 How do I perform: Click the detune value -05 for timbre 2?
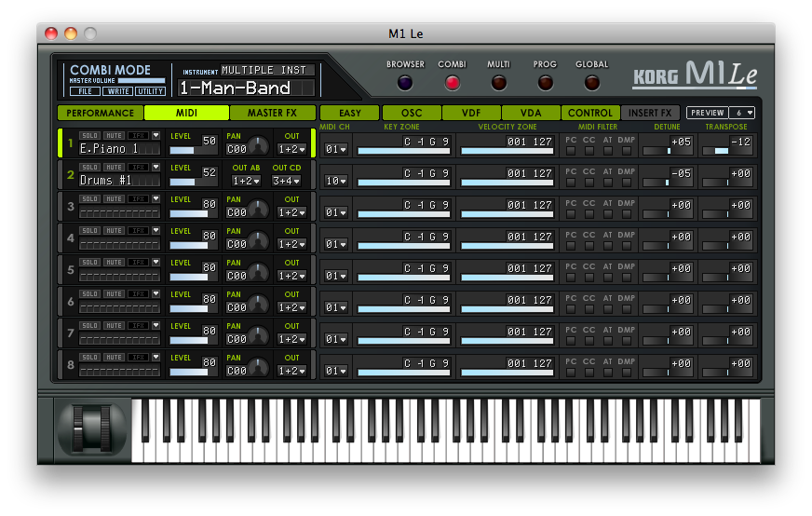[681, 173]
